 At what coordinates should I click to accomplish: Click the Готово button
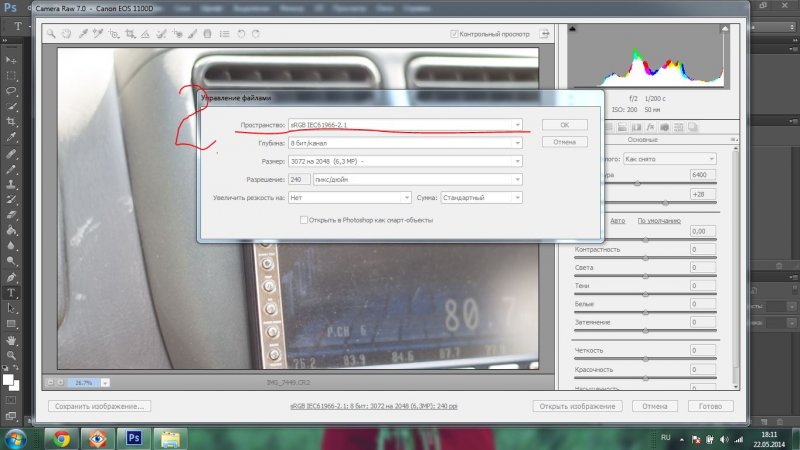coord(710,406)
